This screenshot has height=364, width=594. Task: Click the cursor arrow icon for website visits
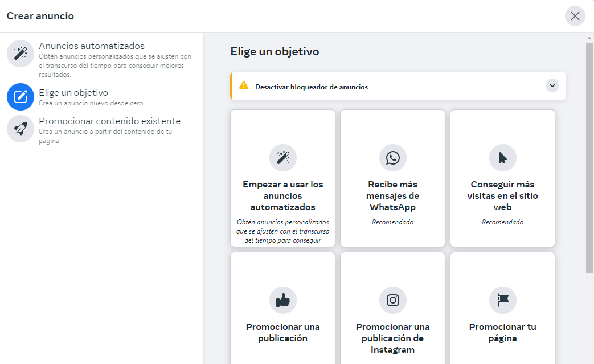coord(503,158)
